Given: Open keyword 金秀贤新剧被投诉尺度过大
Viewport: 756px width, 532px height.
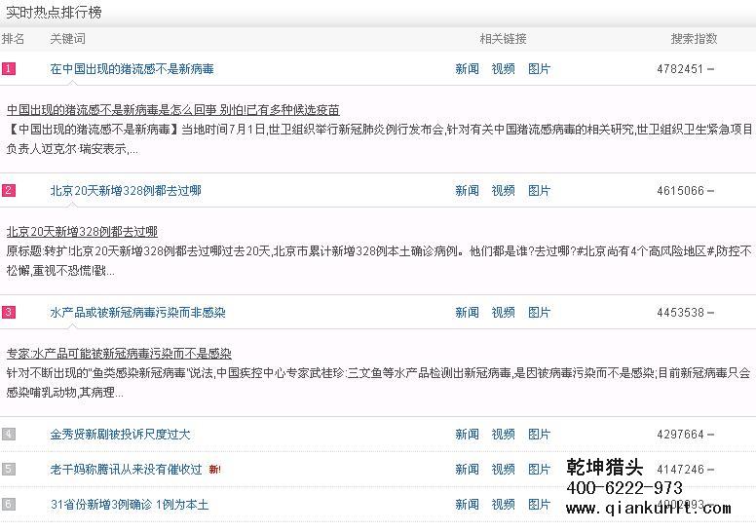Looking at the screenshot, I should click(x=120, y=435).
